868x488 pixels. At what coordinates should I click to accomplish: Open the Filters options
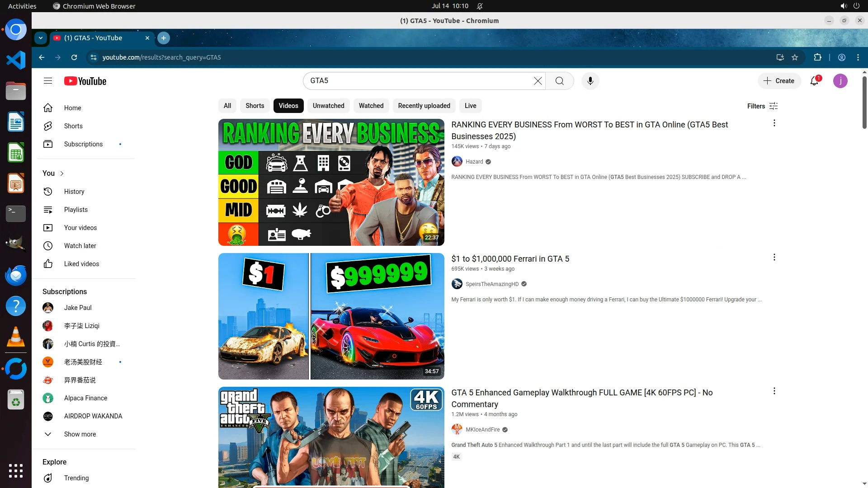coord(762,106)
